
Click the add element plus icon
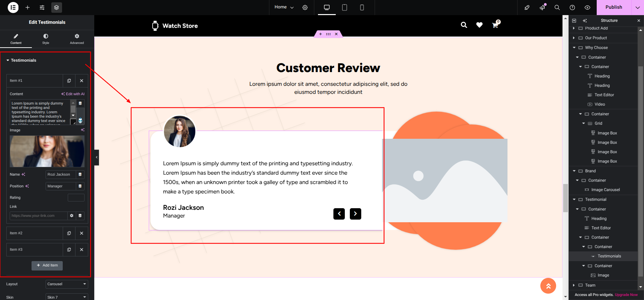28,7
